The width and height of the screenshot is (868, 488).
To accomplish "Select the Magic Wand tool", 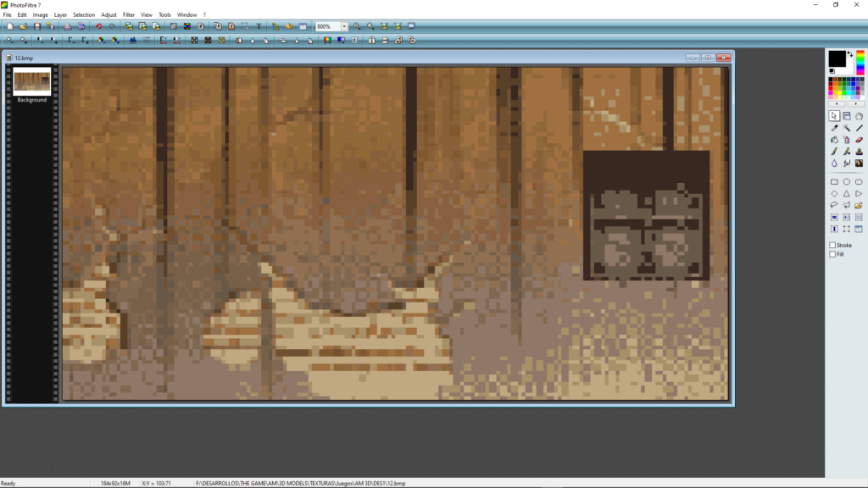I will (846, 127).
